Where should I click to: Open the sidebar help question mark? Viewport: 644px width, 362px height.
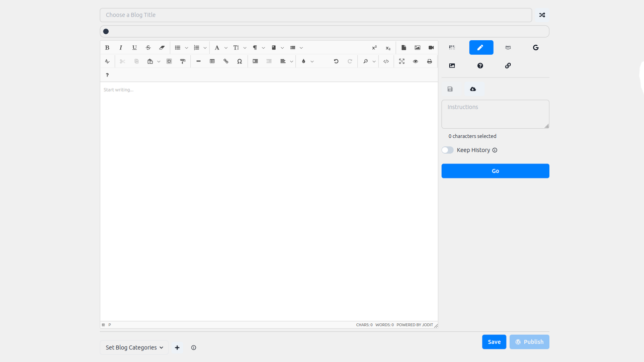480,65
